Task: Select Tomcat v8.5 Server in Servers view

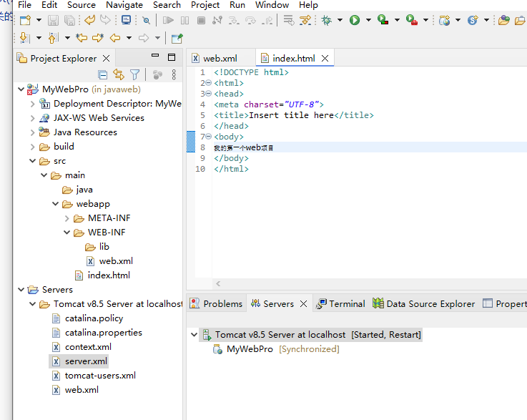Action: [311, 335]
